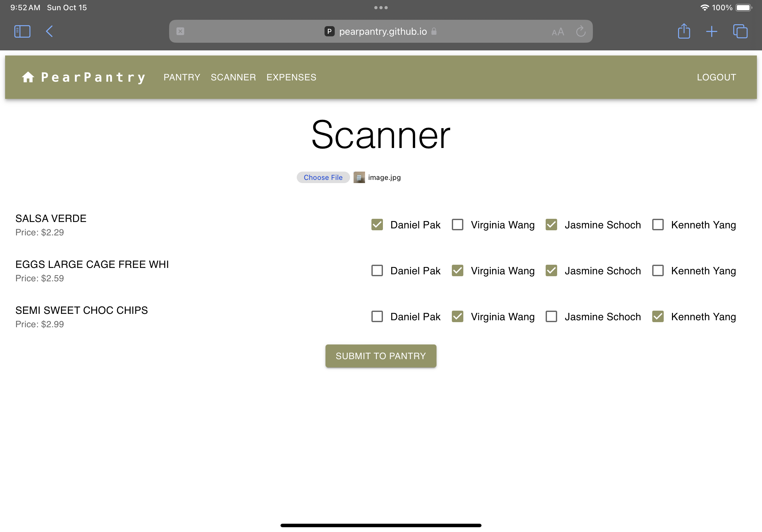Tap the Share icon in Safari

[x=684, y=32]
